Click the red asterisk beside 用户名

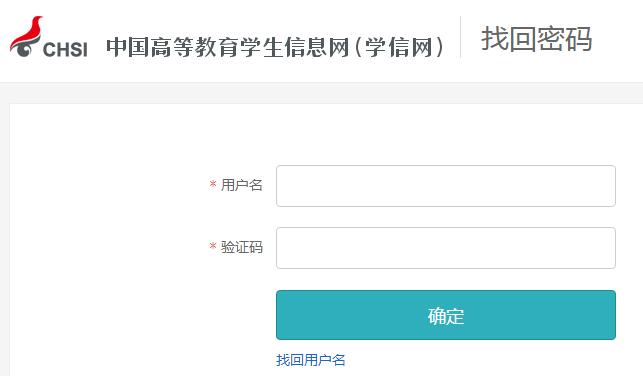(x=213, y=184)
